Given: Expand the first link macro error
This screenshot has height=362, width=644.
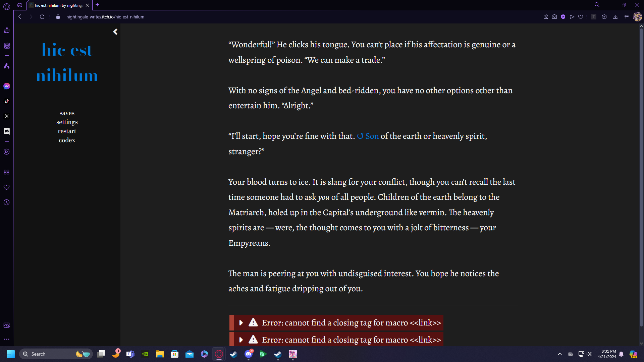Looking at the screenshot, I should click(x=241, y=323).
